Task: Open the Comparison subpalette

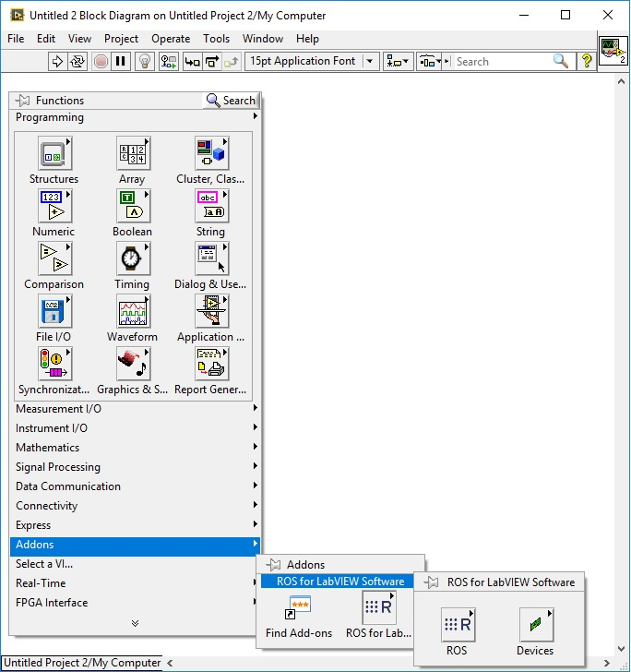Action: (x=54, y=258)
